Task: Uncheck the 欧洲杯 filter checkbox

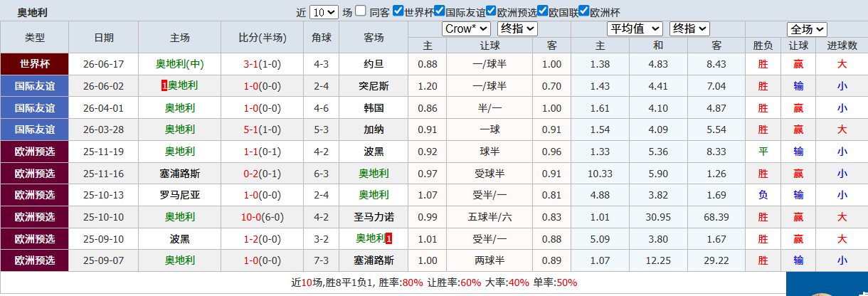Action: [584, 11]
